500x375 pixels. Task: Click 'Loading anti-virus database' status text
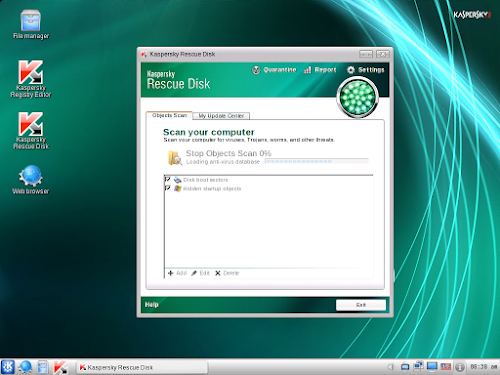pos(223,162)
